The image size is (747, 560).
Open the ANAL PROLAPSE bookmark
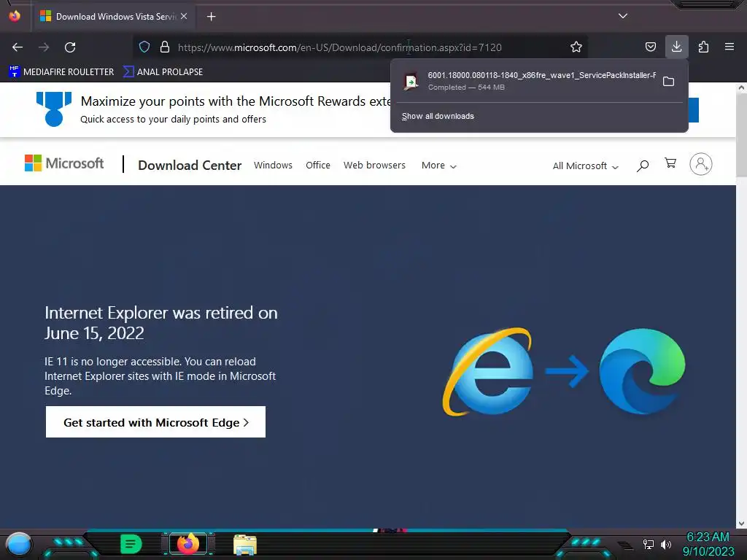point(163,72)
